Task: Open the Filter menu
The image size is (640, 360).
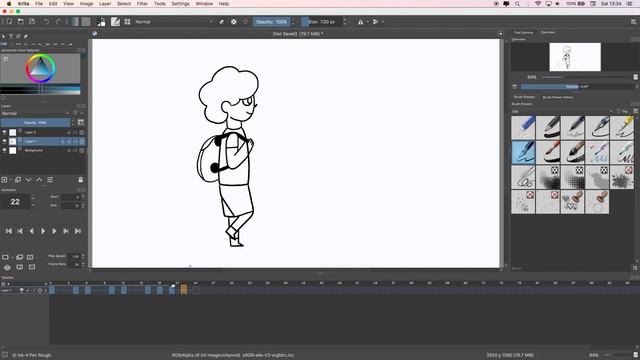Action: pyautogui.click(x=142, y=4)
